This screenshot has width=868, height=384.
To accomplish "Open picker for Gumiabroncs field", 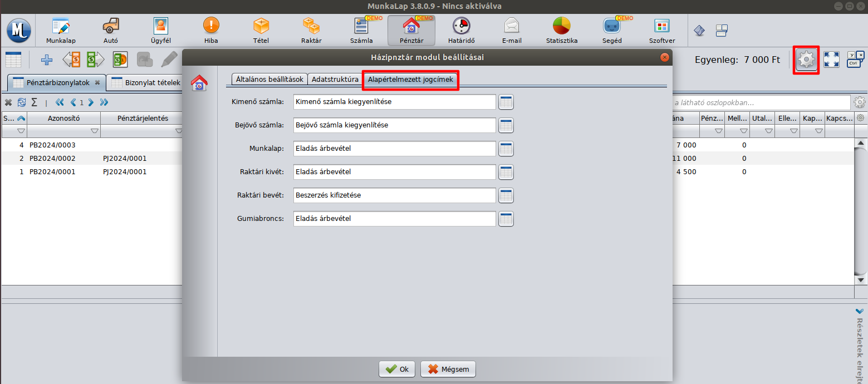I will point(506,219).
